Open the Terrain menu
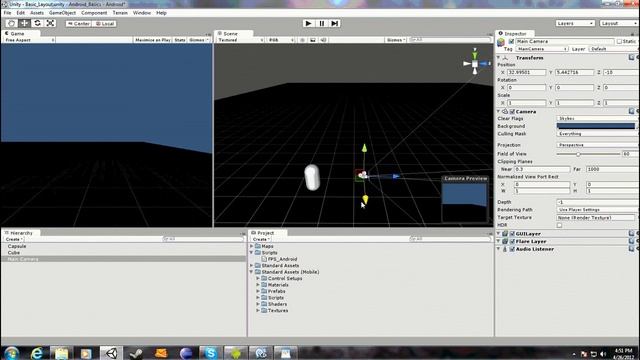This screenshot has width=640, height=360. pos(120,13)
